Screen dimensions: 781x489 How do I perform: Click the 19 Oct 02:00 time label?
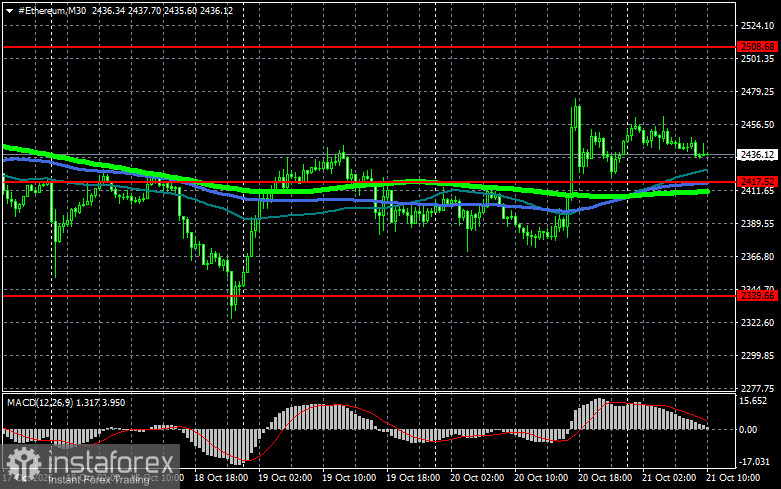click(x=285, y=478)
